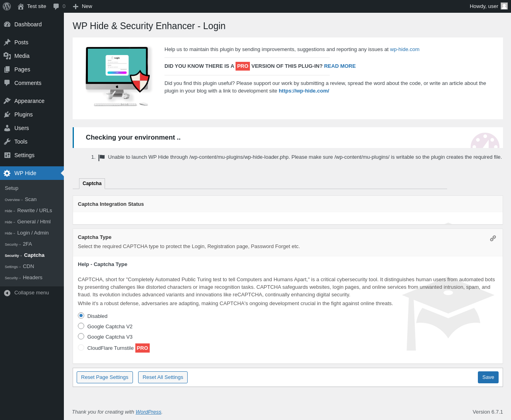
Task: Click the Save button
Action: tap(488, 377)
